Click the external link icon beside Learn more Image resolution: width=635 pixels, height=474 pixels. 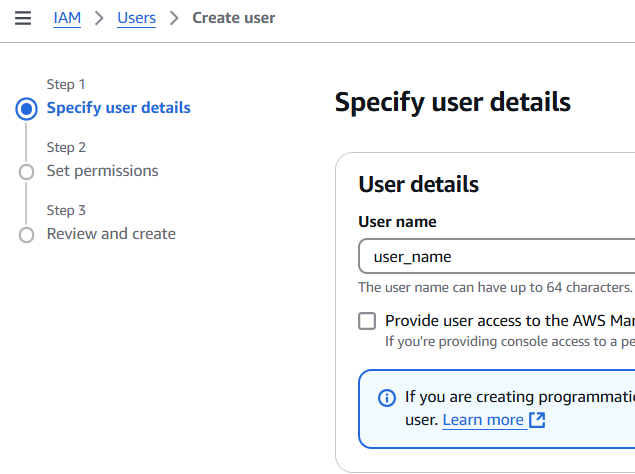click(x=537, y=420)
